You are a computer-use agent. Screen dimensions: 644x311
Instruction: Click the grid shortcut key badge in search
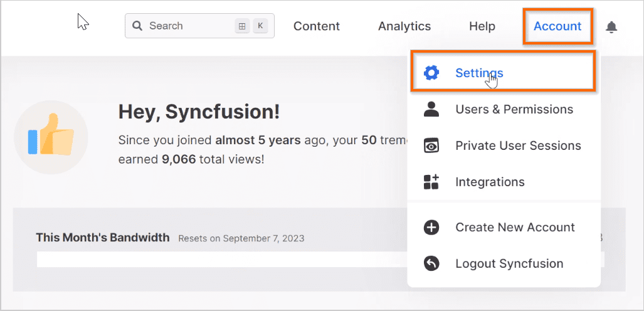click(242, 26)
